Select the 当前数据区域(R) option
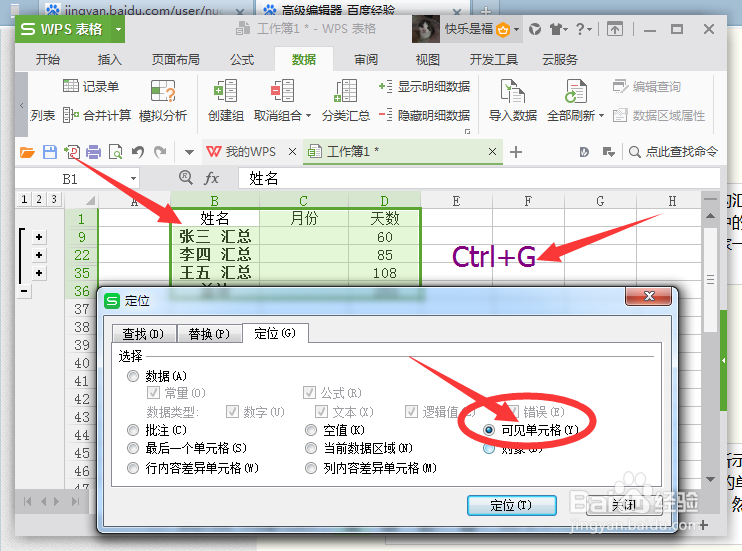The height and width of the screenshot is (551, 742). 311,448
